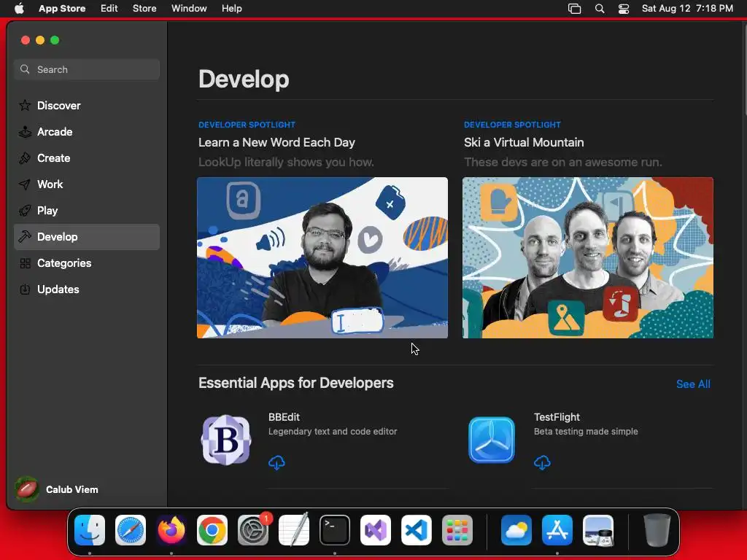747x560 pixels.
Task: Open the Updates download icon
Action: click(x=25, y=289)
